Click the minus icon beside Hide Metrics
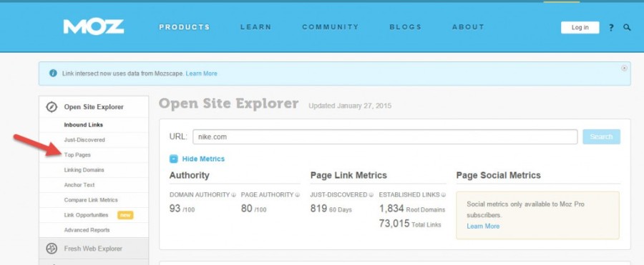 [174, 159]
